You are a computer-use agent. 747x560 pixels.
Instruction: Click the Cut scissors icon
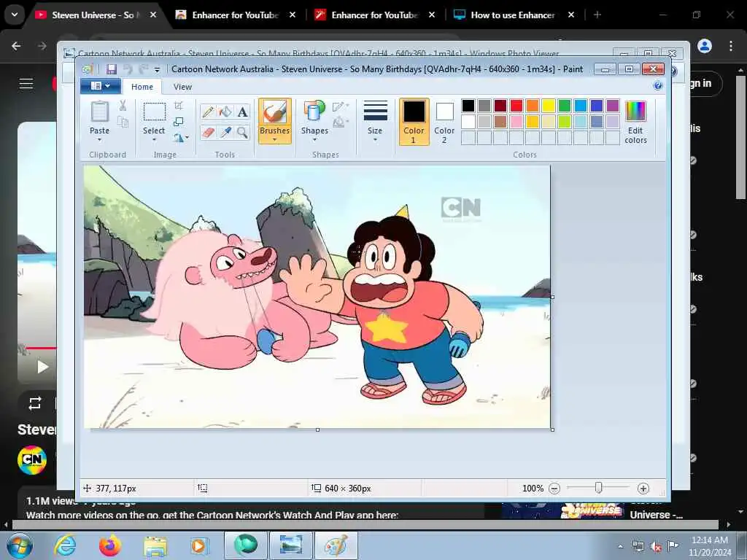click(x=123, y=105)
